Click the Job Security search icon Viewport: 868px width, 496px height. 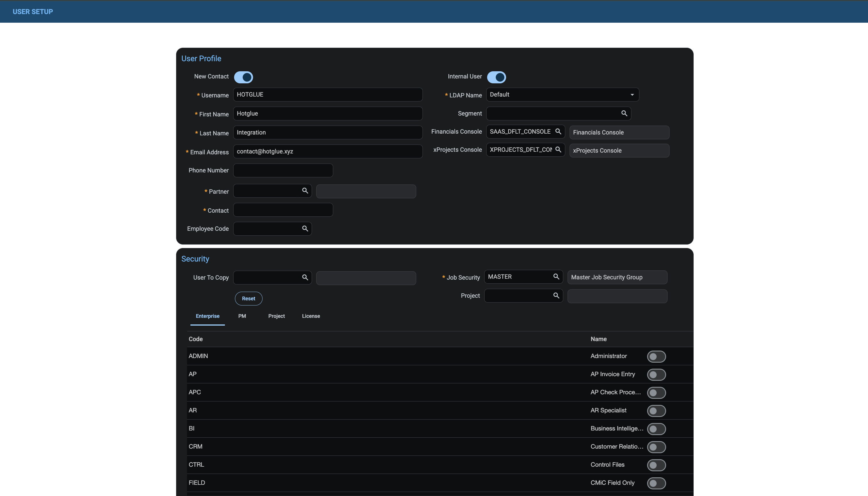pyautogui.click(x=556, y=277)
